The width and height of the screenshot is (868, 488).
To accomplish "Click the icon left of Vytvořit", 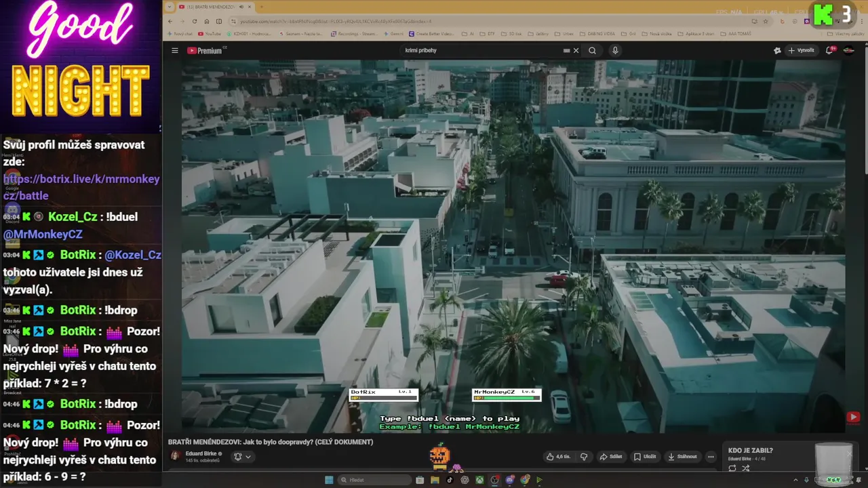I will (x=777, y=50).
